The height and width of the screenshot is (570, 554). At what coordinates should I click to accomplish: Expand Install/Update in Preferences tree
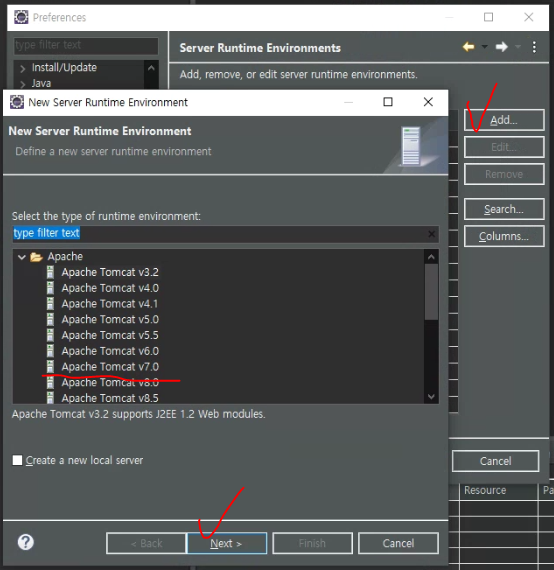(x=23, y=68)
